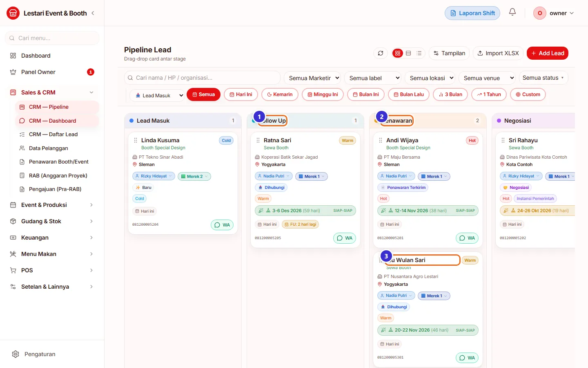588x368 pixels.
Task: Click the lead search input field
Action: (202, 78)
